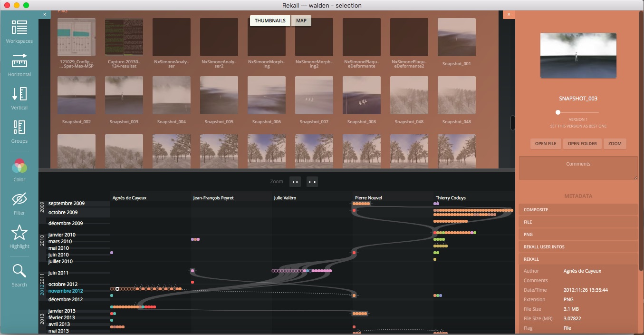Select the NxSimoneMorphing thumbnail

pos(267,38)
